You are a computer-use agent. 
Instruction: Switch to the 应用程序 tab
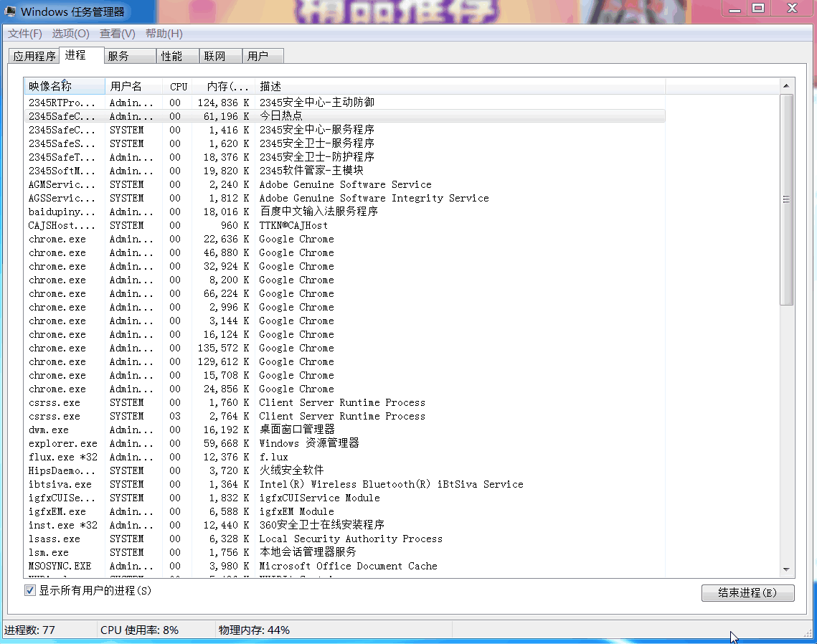[x=34, y=56]
